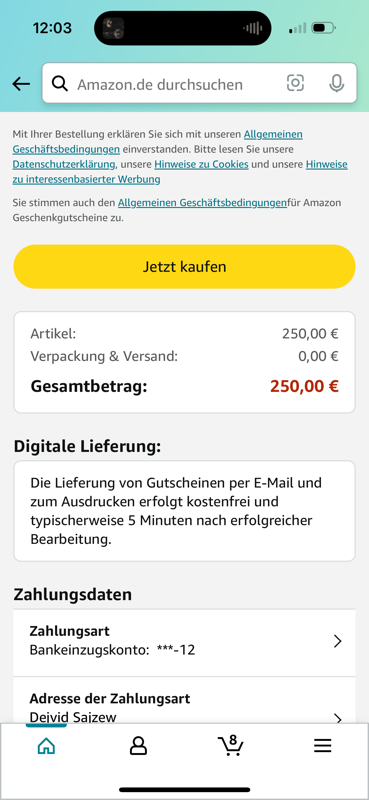Tap the search magnifier icon
The width and height of the screenshot is (369, 800).
pos(60,84)
